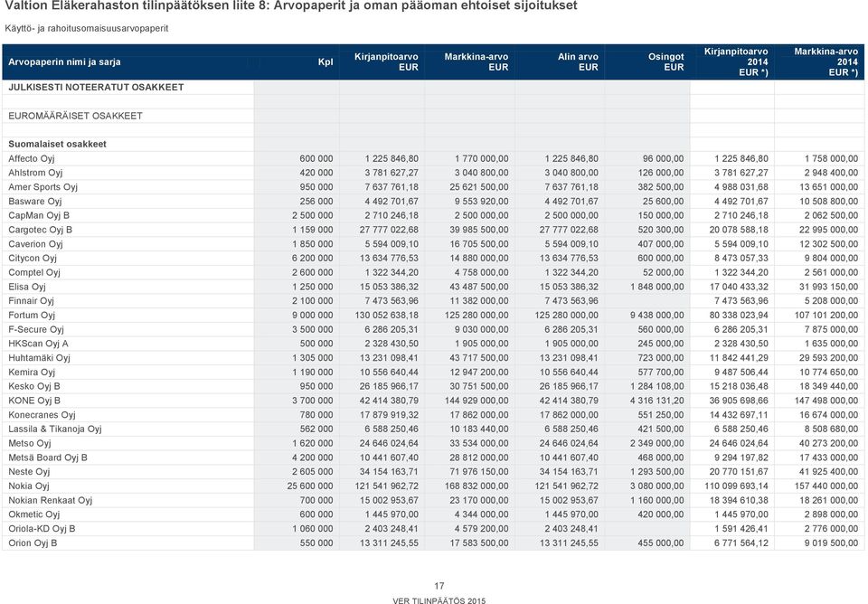Click the 'Affecto Oyj' row name
The height and width of the screenshot is (604, 868).
point(32,158)
